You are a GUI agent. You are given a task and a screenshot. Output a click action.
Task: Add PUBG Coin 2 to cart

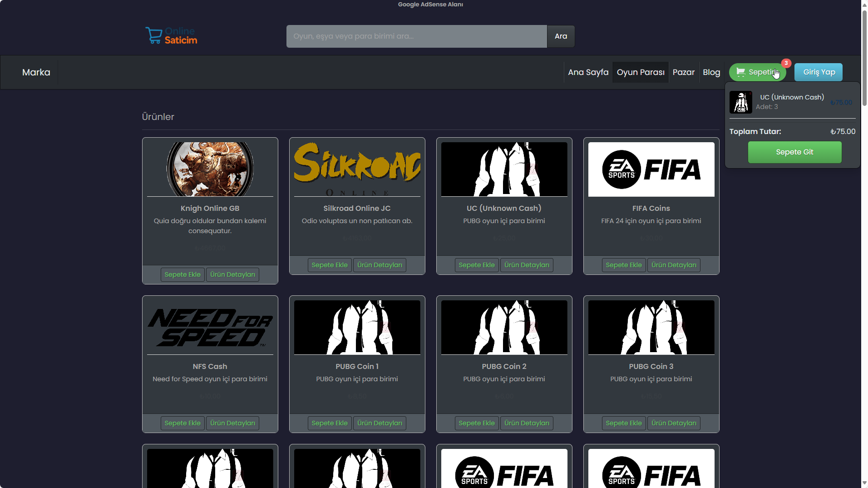477,423
